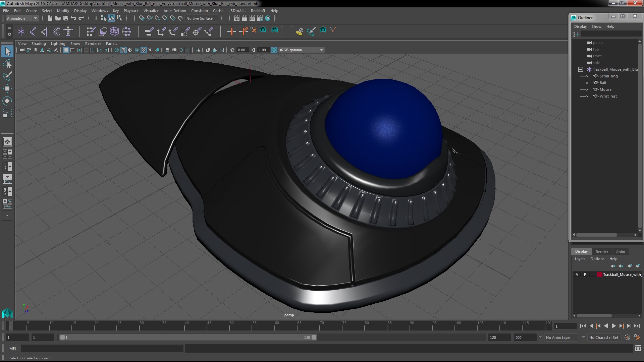
Task: Open Outliner Show menu
Action: (596, 26)
